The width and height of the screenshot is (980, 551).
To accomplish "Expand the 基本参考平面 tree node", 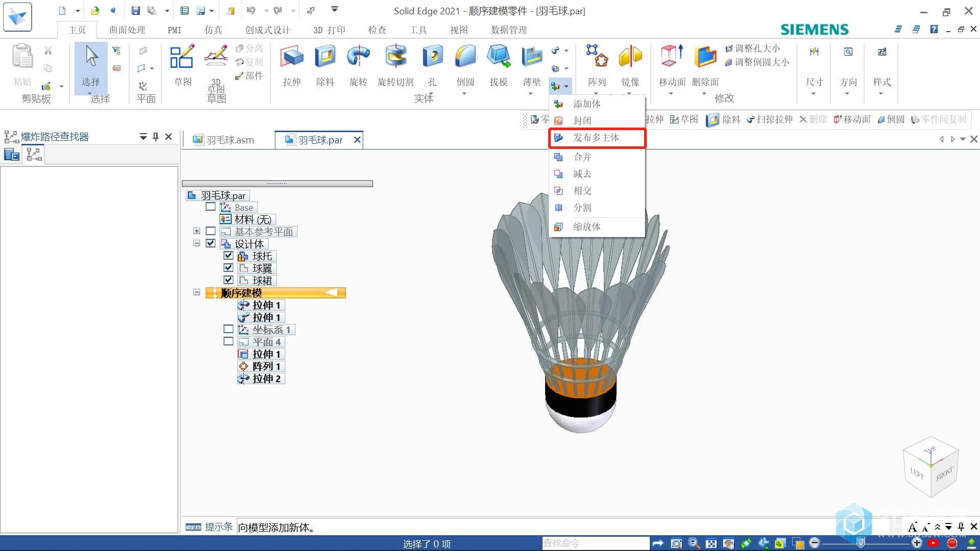I will (197, 231).
